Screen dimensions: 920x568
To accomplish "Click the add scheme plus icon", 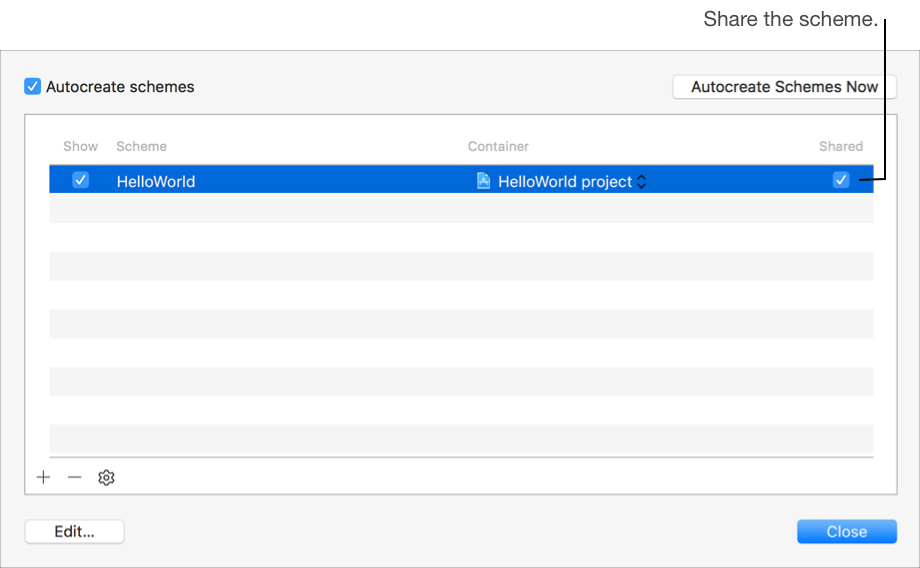I will pos(43,478).
